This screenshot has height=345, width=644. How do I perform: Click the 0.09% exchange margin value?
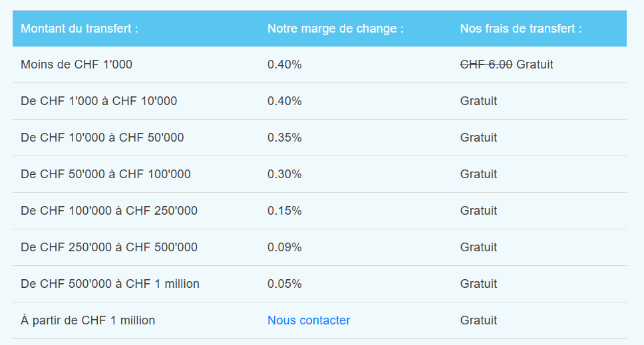[285, 247]
